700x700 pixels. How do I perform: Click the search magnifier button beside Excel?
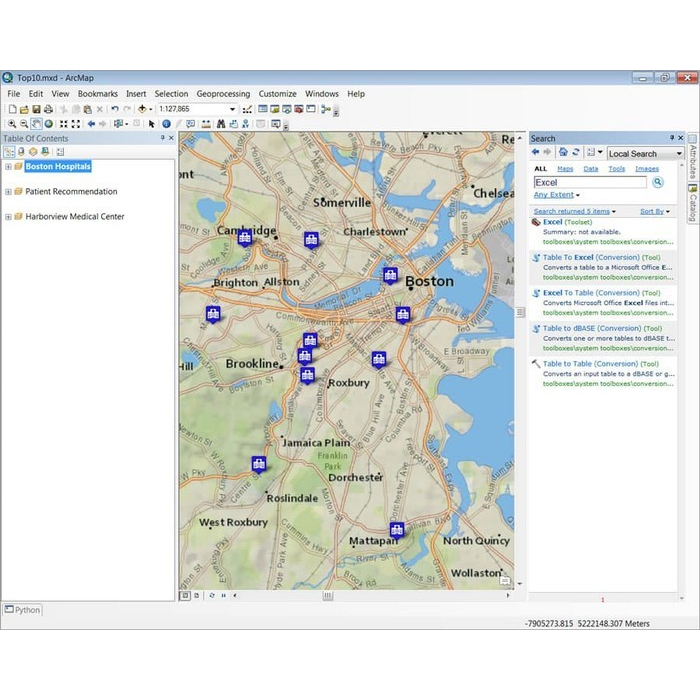pos(658,183)
